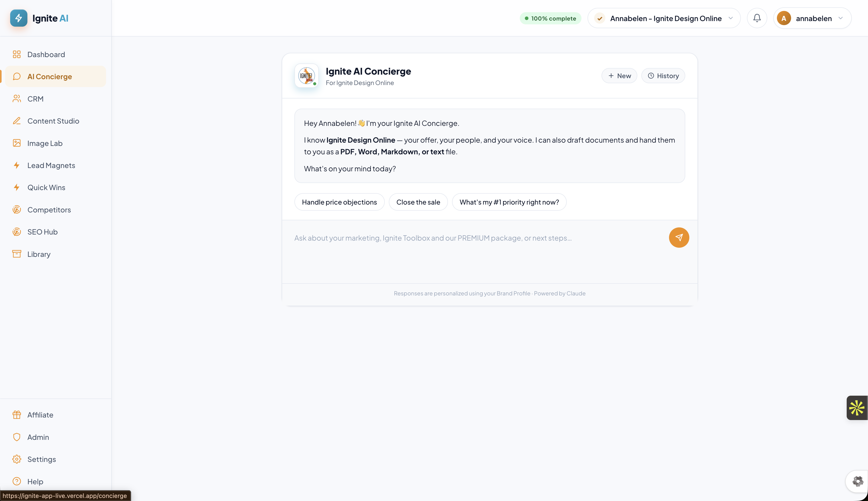Viewport: 868px width, 501px height.
Task: Click the Content Studio pencil icon
Action: [16, 121]
